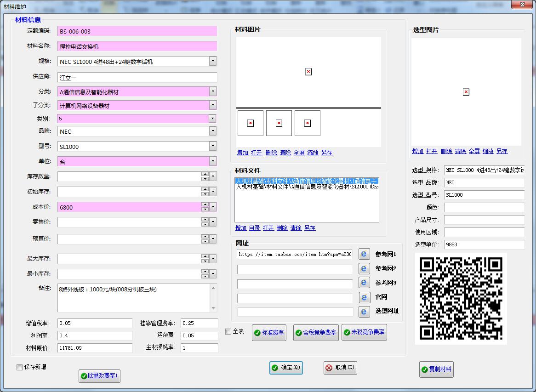Image resolution: width=536 pixels, height=392 pixels.
Task: Select highlighted first file row in 材料文件
Action: click(307, 181)
